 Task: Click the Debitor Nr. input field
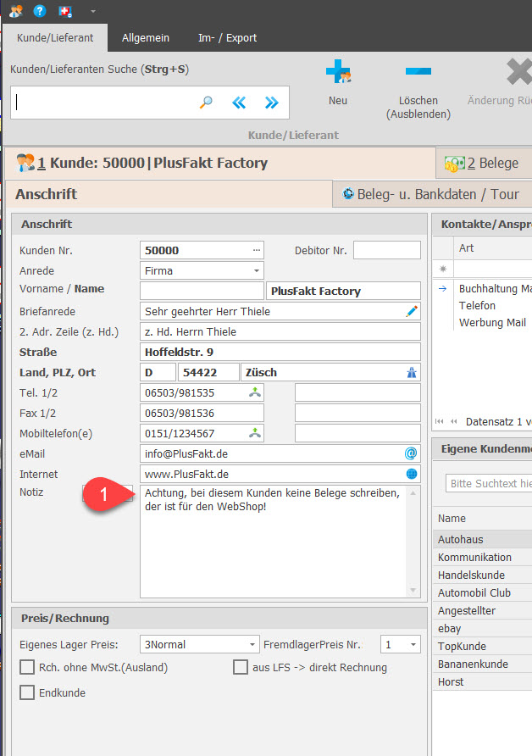387,250
